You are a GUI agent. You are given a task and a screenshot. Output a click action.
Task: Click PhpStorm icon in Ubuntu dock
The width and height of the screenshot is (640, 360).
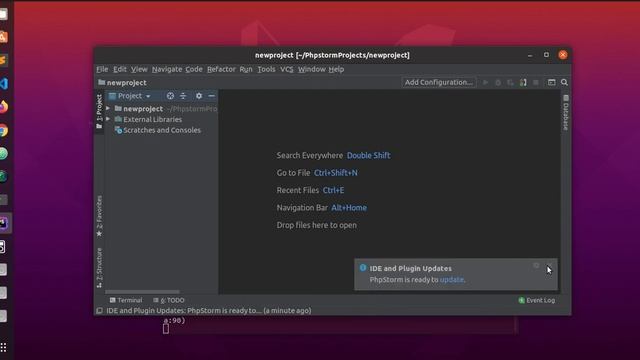click(x=3, y=223)
